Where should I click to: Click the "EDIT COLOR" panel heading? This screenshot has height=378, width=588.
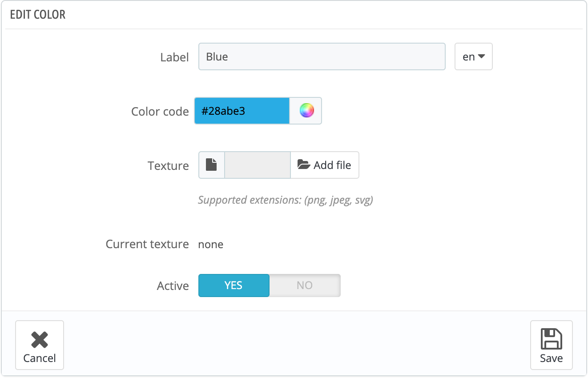click(38, 15)
